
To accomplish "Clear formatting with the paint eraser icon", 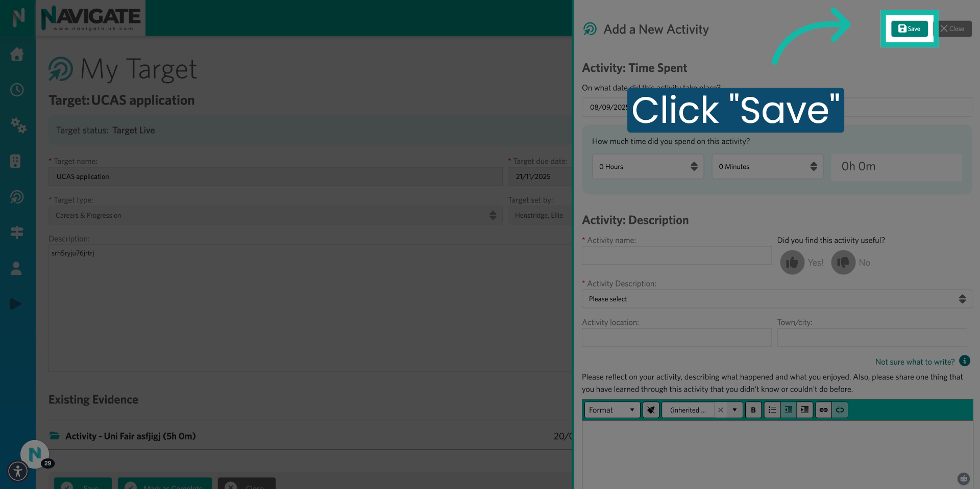I will [651, 409].
